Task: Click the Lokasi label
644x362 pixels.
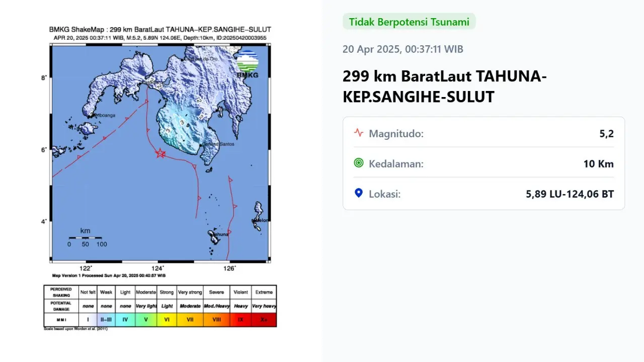Action: pyautogui.click(x=385, y=194)
